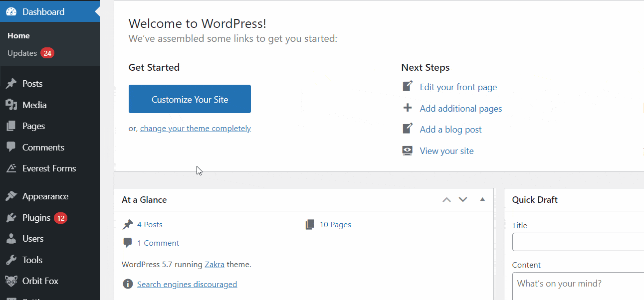
Task: Click the Next Steps heading
Action: [x=426, y=67]
